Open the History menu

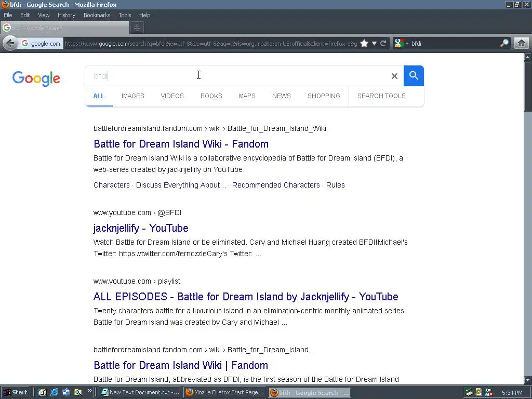pos(66,15)
